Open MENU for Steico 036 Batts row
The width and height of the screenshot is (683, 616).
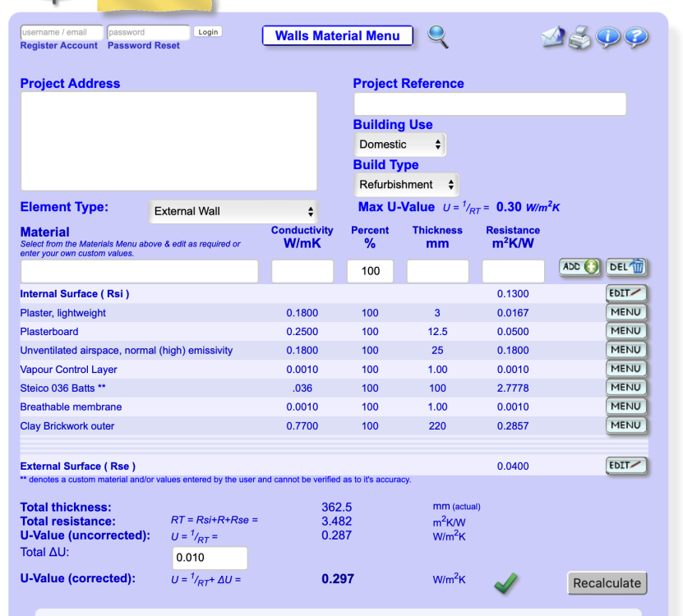(626, 388)
